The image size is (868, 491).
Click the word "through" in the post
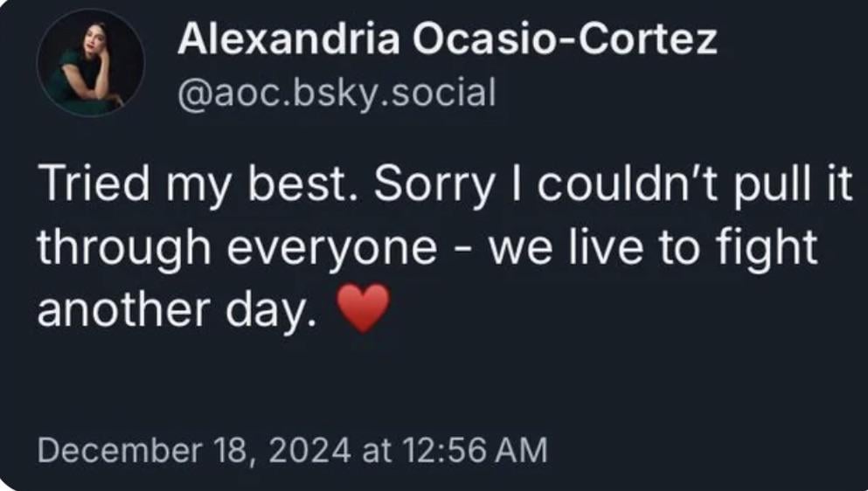(121, 249)
